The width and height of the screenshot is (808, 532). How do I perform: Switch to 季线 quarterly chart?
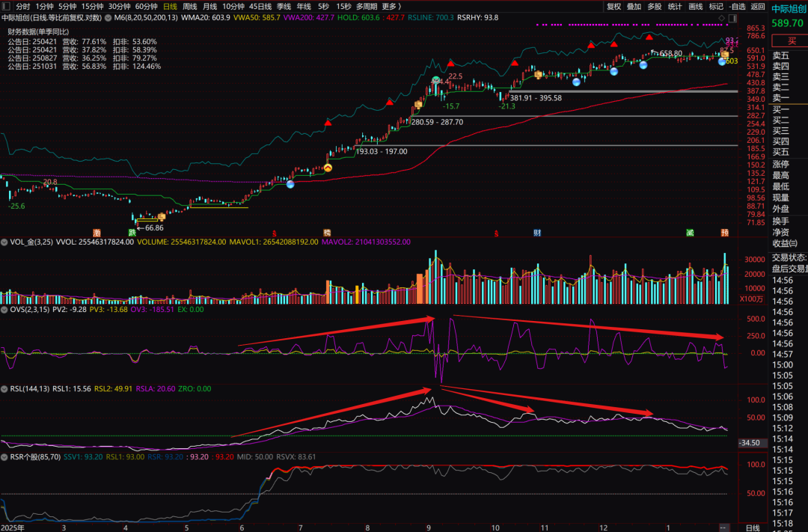[x=284, y=7]
